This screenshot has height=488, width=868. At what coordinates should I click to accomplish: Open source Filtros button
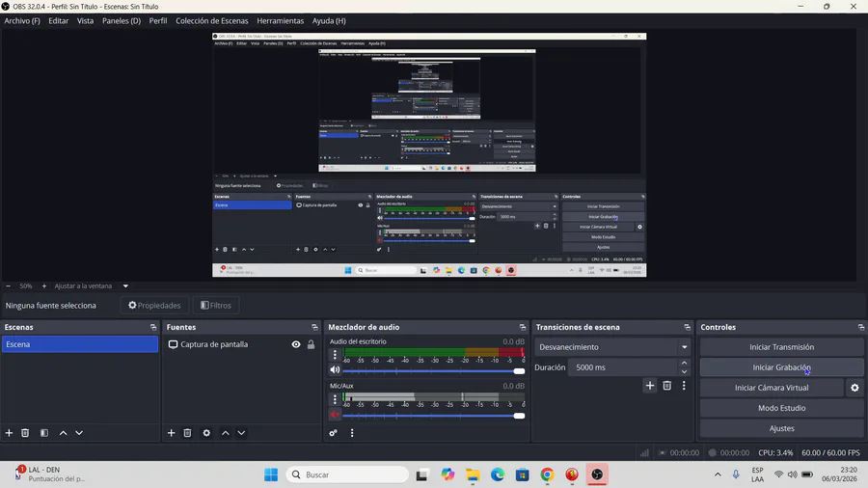pos(216,306)
